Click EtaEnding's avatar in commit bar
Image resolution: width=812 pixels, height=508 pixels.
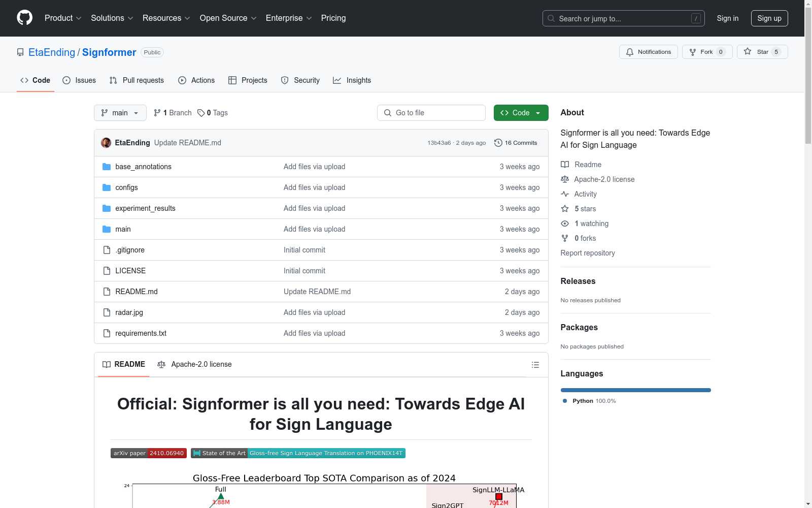click(106, 143)
